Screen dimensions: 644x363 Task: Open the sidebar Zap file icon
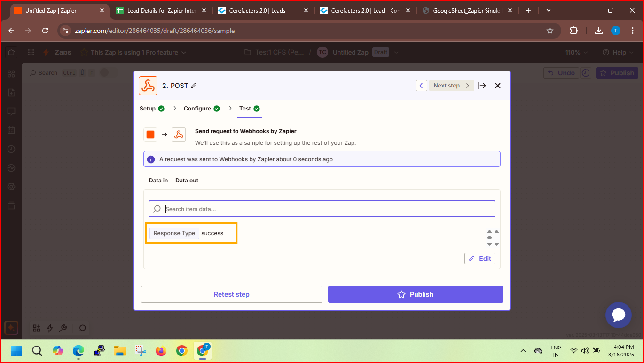click(11, 93)
